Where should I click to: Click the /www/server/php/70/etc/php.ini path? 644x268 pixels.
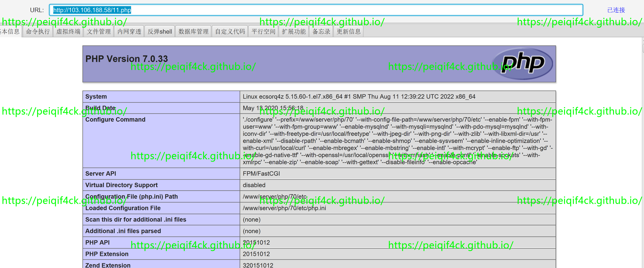(284, 208)
